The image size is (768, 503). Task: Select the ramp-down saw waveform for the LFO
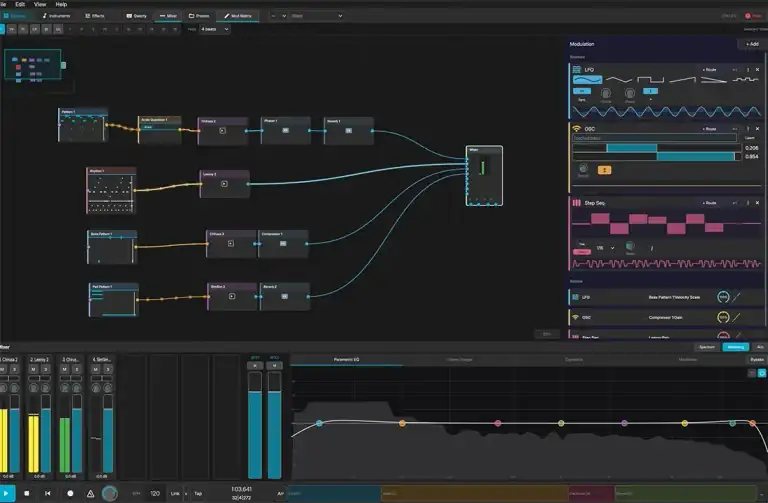coord(714,79)
